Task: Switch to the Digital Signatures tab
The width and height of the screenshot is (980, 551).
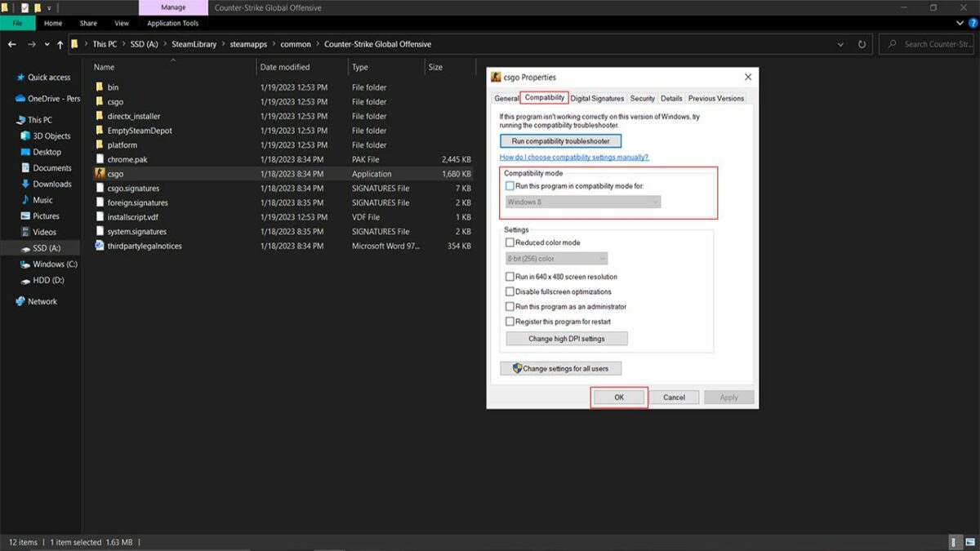Action: point(597,99)
